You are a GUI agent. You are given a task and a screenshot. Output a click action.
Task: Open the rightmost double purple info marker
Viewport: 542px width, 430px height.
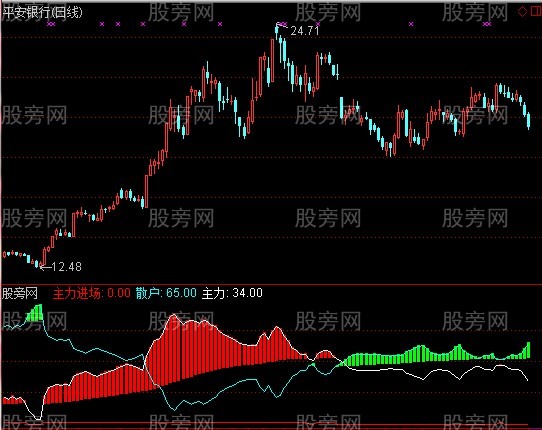(487, 24)
